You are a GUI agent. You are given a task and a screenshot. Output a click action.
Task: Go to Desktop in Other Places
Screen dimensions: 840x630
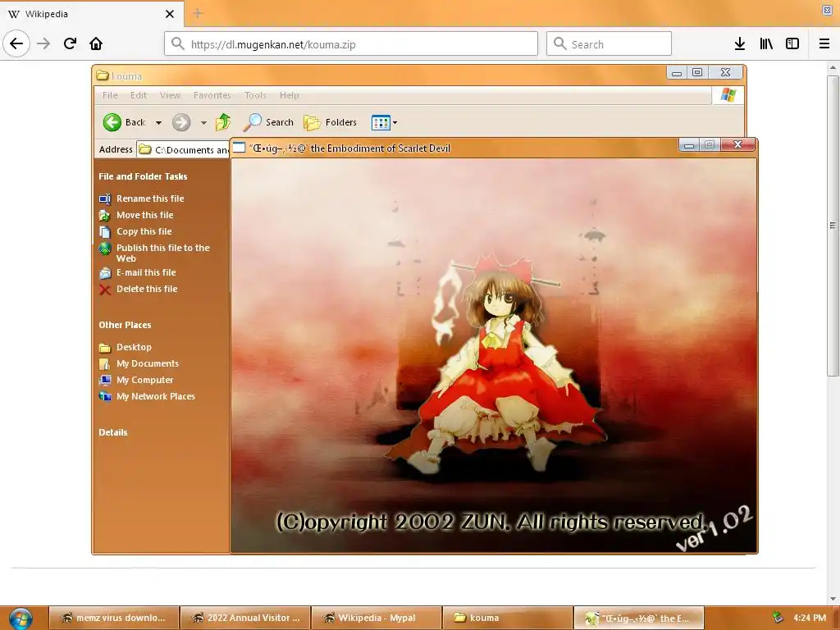[134, 347]
